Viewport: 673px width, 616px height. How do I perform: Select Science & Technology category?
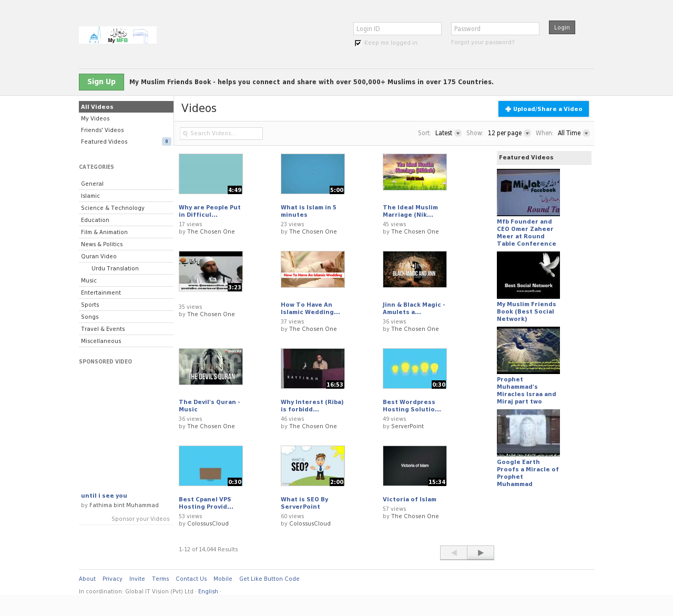(x=126, y=208)
